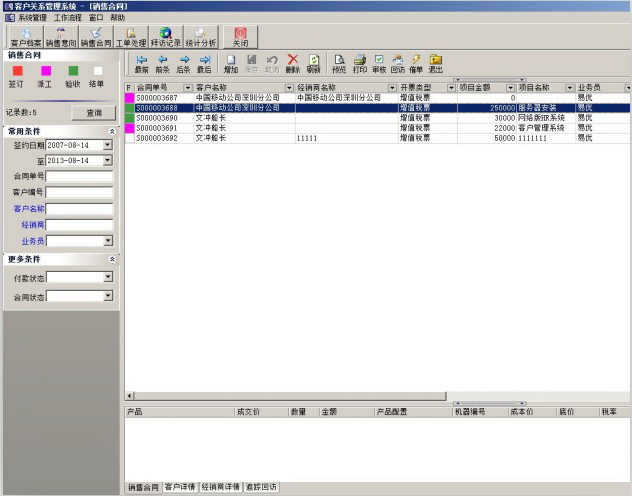Open 客户档案 from the main toolbar
This screenshot has height=496, width=632.
[27, 37]
